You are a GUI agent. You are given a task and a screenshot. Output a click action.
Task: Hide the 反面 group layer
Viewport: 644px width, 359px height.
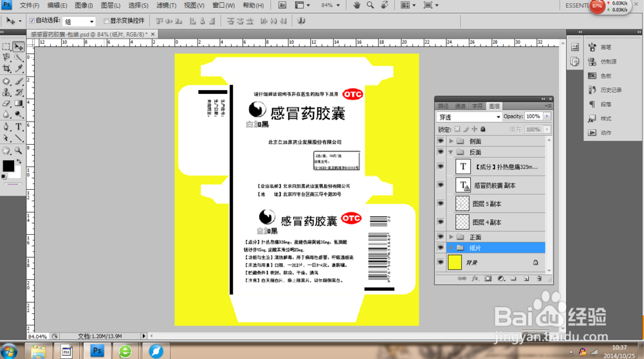(x=440, y=152)
